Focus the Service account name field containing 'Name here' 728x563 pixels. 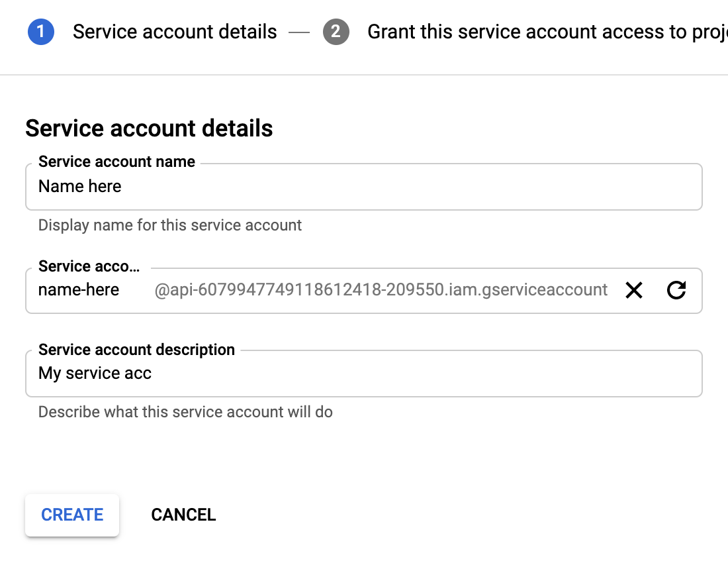363,187
